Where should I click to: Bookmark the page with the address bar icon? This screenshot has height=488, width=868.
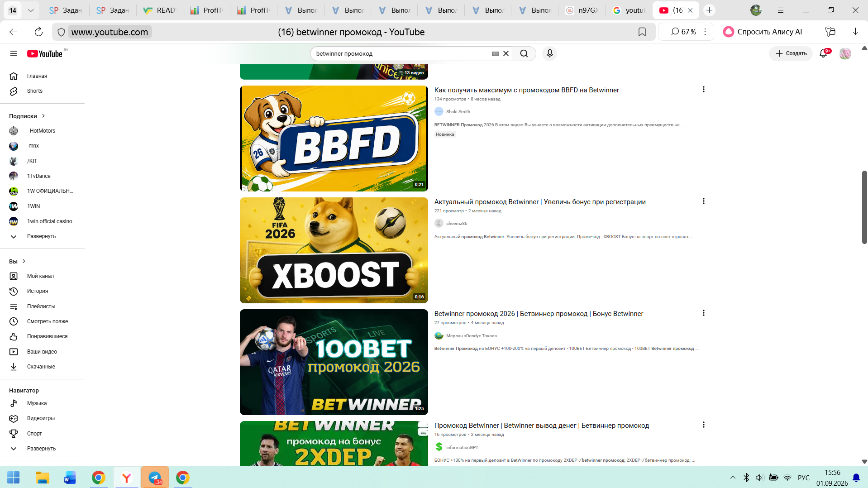tap(642, 32)
